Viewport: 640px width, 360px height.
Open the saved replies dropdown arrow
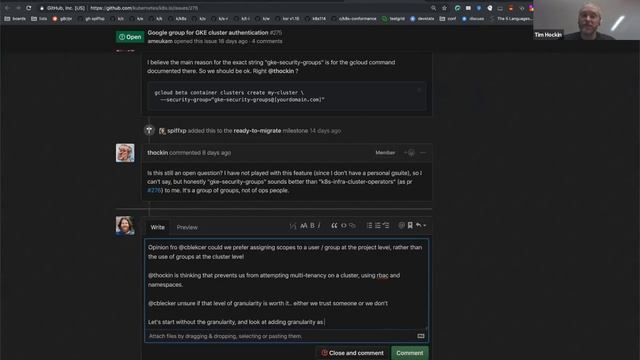pos(421,225)
